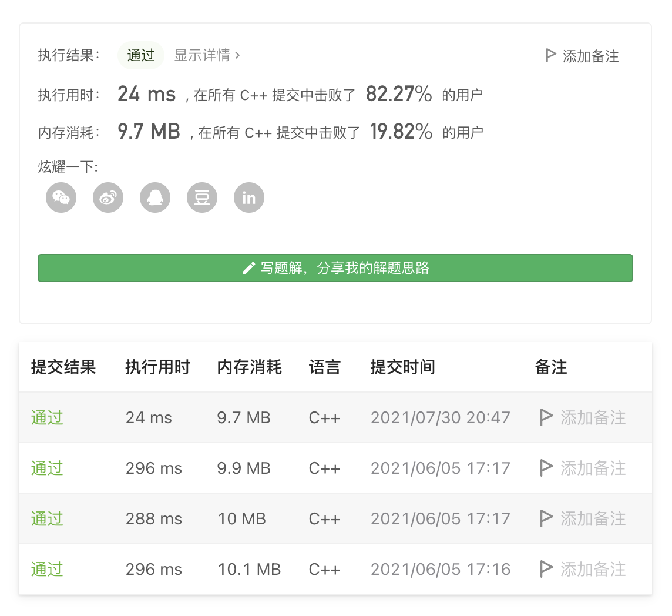Click the 提交时间 column header
This screenshot has width=672, height=616.
click(402, 367)
